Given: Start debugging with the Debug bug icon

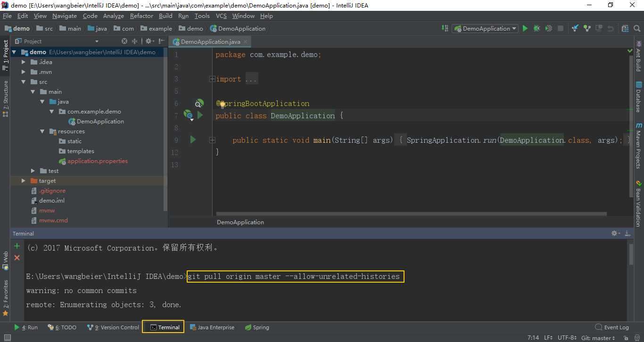Looking at the screenshot, I should [537, 28].
